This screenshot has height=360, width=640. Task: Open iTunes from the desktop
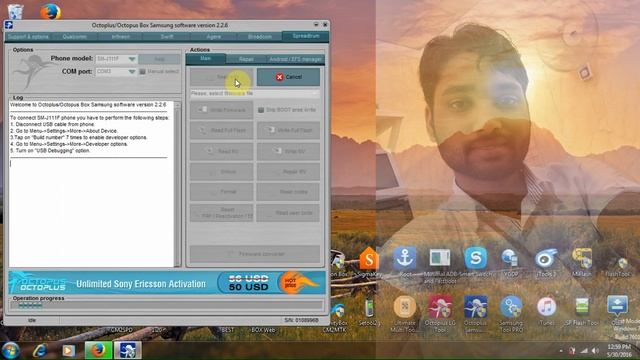tap(547, 310)
